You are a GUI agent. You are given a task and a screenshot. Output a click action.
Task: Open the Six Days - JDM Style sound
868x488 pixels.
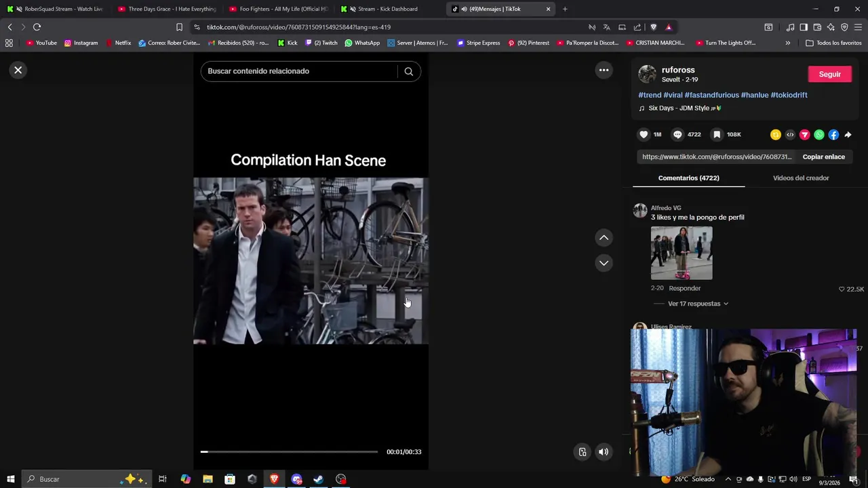[680, 108]
